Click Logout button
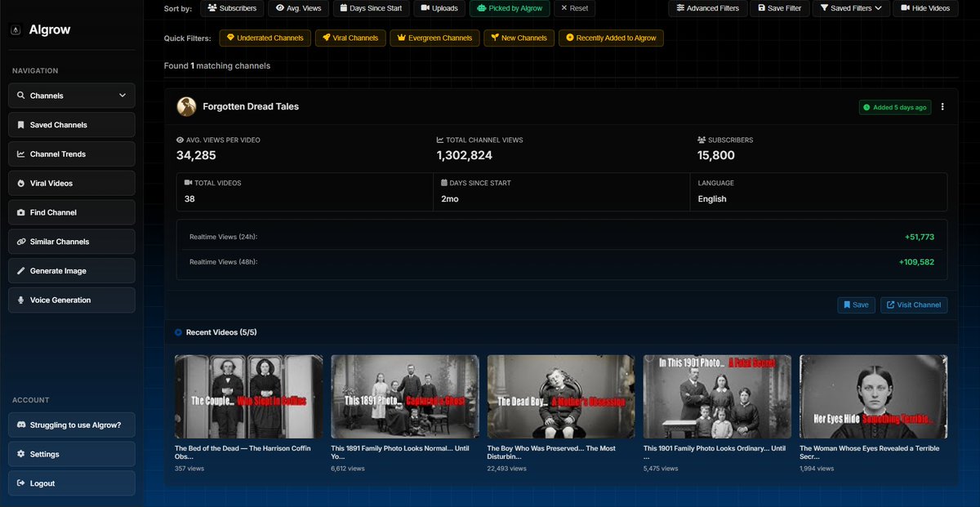 (72, 483)
